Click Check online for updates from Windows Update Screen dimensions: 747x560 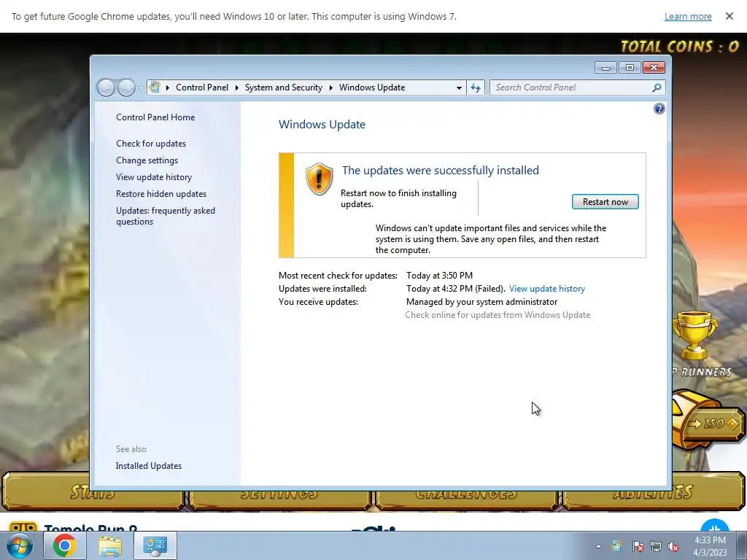point(498,315)
